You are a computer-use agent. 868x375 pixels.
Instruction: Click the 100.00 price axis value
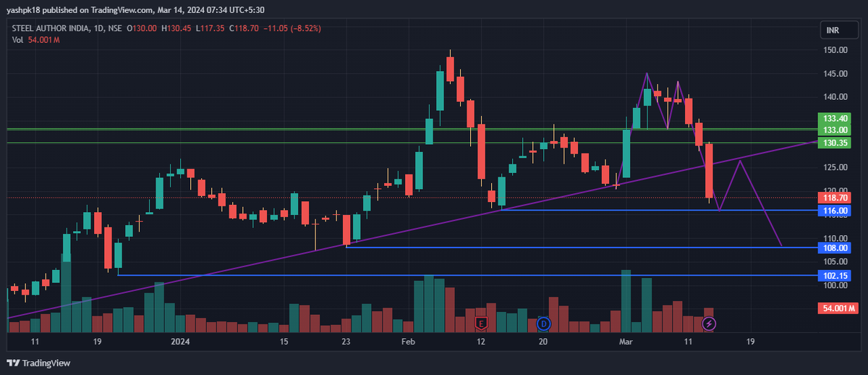[x=836, y=285]
